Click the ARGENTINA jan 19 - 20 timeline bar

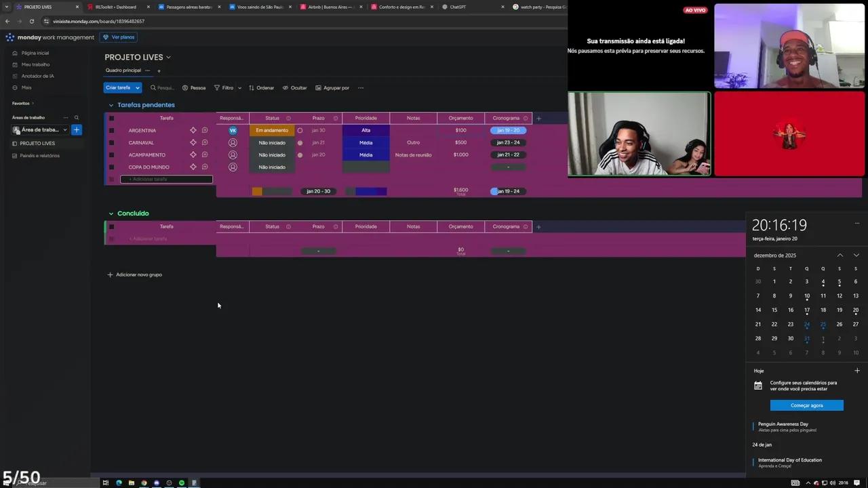[x=508, y=130]
